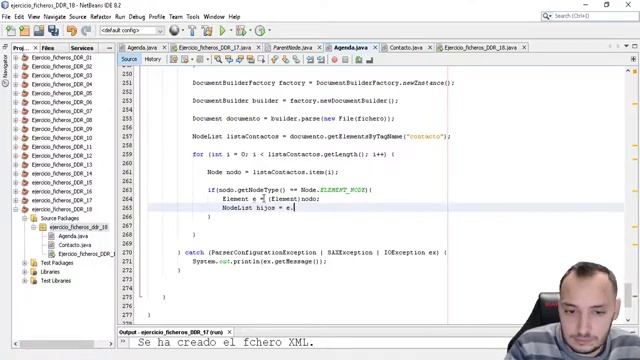Screen dimensions: 640x360
Task: Click the Stop Macro Recording icon
Action: coord(345,60)
